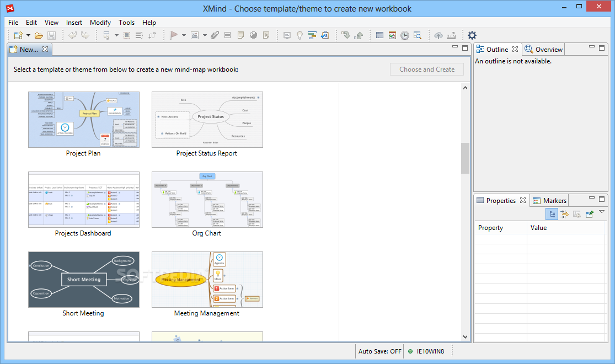
Task: Select the Projects Dashboard template thumbnail
Action: [x=83, y=200]
